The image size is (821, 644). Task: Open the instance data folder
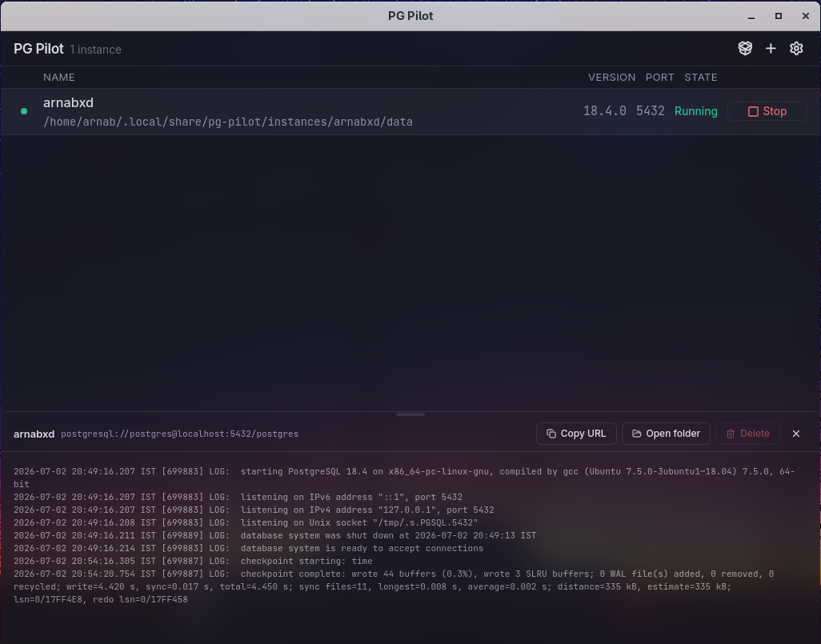pyautogui.click(x=666, y=434)
